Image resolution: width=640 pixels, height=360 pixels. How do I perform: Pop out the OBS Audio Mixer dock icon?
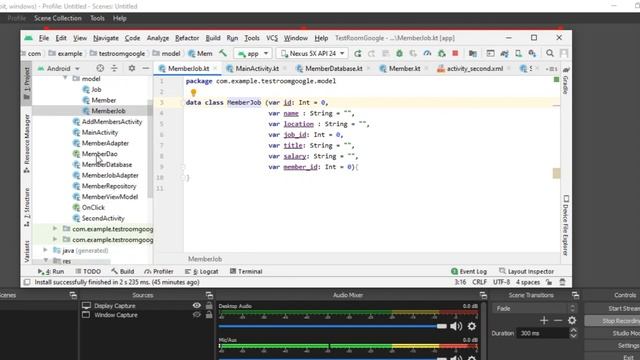click(x=483, y=295)
